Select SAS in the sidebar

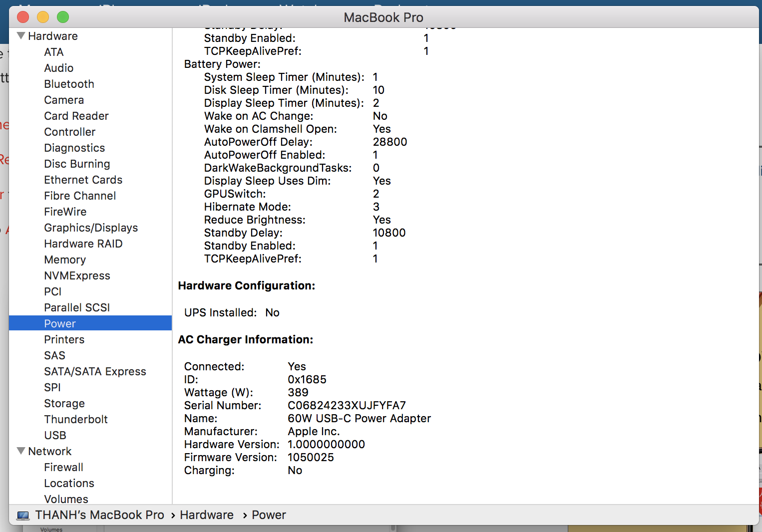55,355
